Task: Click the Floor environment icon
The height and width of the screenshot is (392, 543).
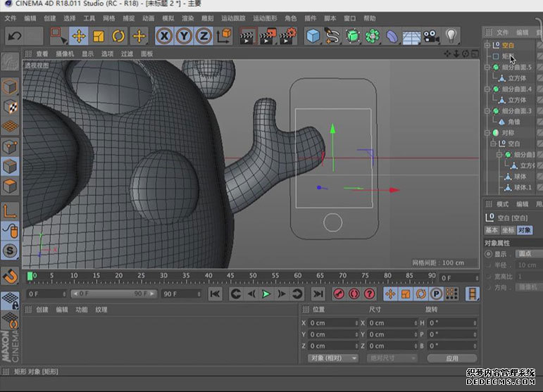Action: pyautogui.click(x=411, y=36)
